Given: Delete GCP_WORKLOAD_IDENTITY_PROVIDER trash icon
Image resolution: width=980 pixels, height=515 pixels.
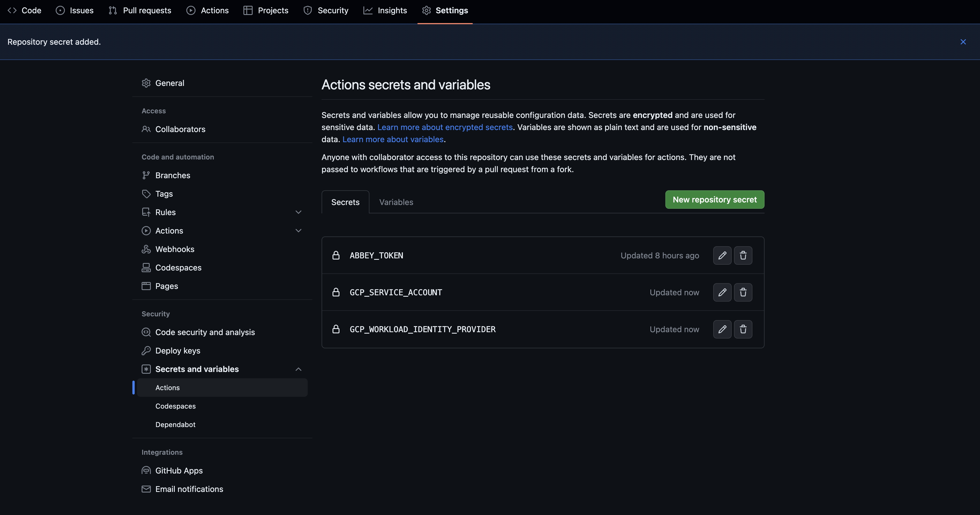Looking at the screenshot, I should tap(743, 329).
